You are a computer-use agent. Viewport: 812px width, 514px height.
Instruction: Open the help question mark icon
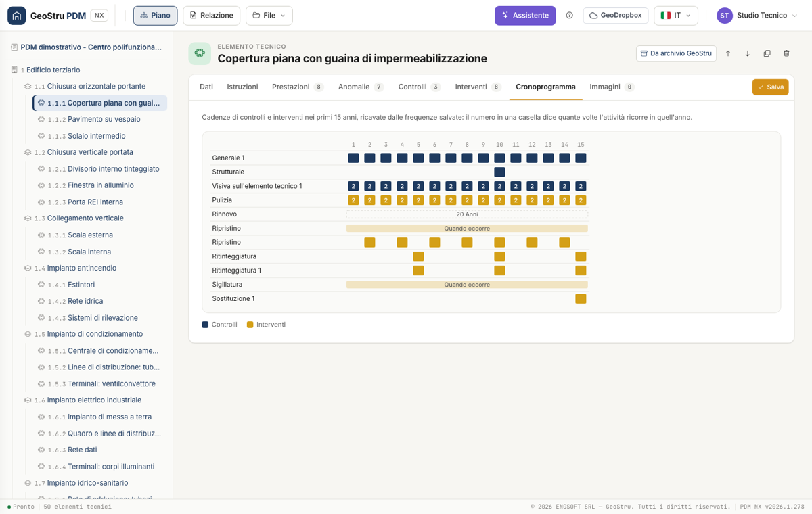570,16
